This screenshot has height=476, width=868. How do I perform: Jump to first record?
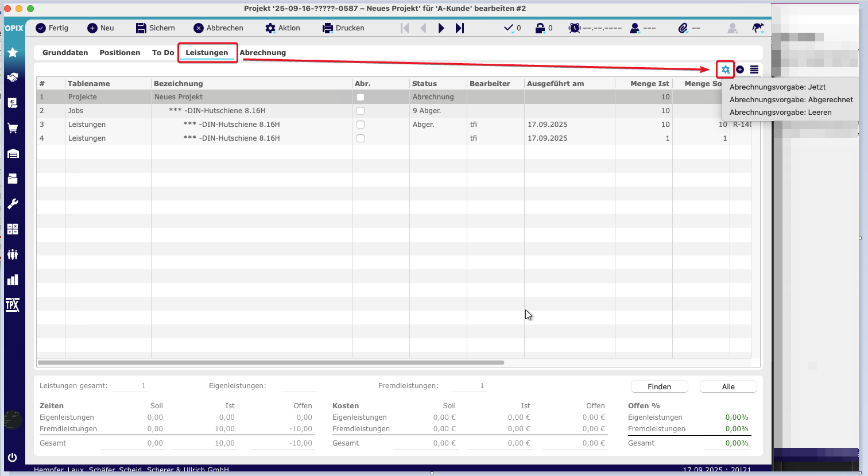click(x=405, y=28)
